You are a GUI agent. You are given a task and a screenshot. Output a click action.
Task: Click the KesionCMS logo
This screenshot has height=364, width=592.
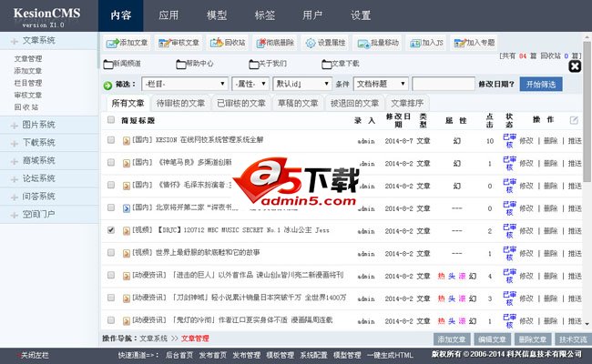tap(46, 17)
